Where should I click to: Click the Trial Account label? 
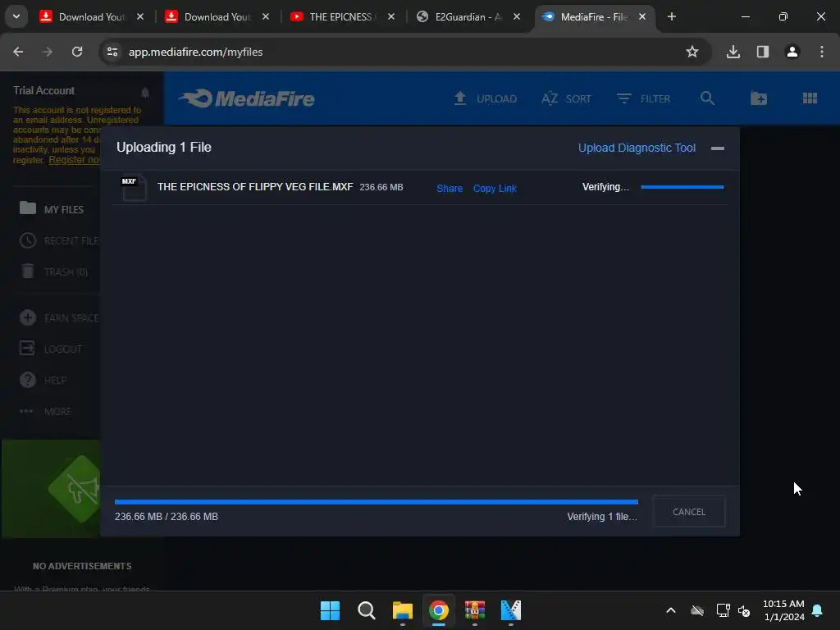(x=44, y=90)
